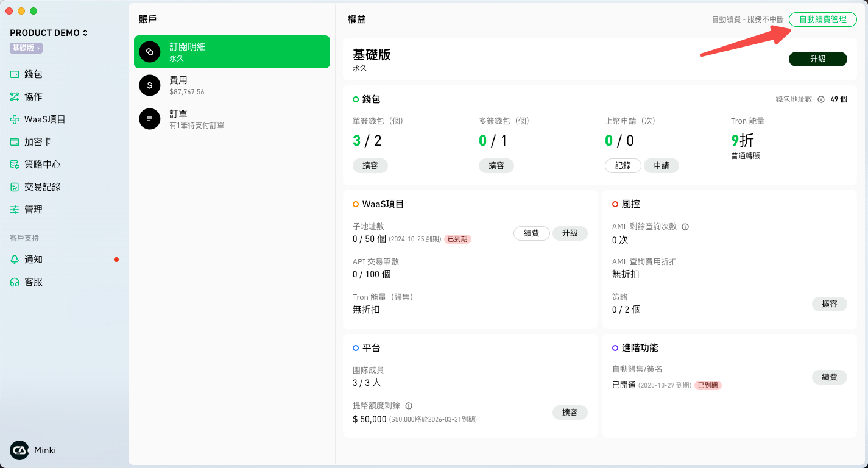The width and height of the screenshot is (868, 468).
Task: Open 客服 headset support icon
Action: (15, 282)
